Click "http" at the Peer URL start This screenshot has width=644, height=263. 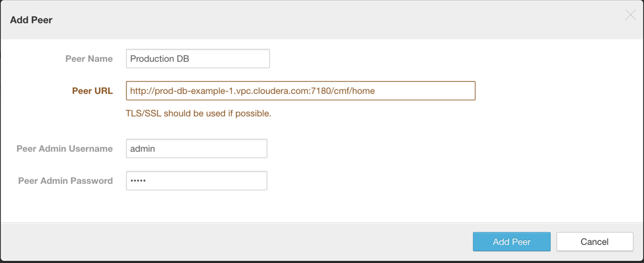[139, 91]
